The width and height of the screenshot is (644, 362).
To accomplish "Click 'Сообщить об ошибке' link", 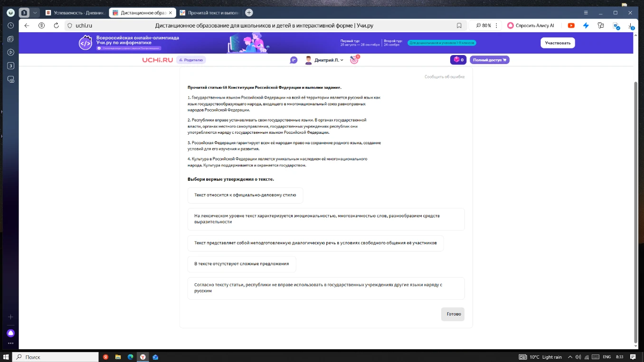I will click(x=445, y=77).
